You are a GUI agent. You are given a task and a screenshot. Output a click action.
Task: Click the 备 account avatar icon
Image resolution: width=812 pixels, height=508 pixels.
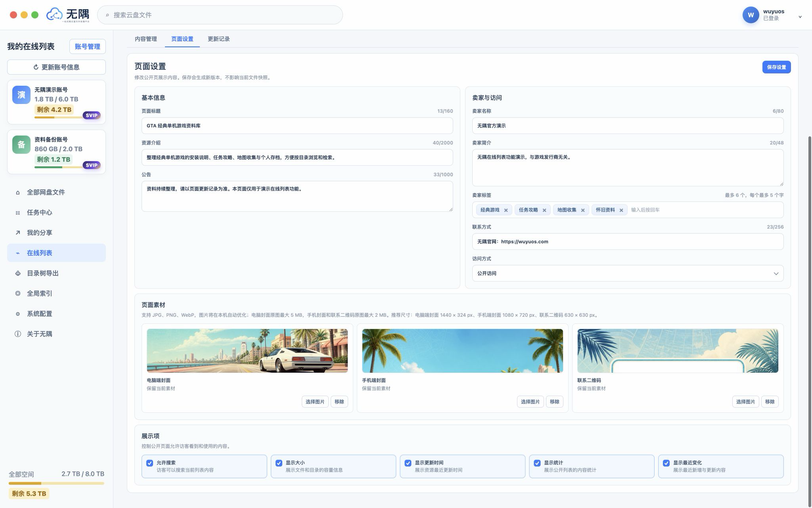pyautogui.click(x=21, y=144)
